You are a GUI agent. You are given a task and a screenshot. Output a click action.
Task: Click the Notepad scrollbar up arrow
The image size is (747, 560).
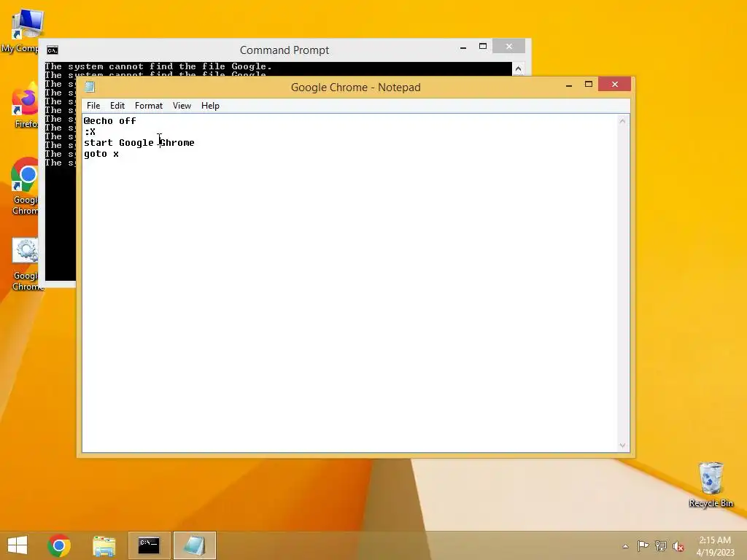[622, 122]
